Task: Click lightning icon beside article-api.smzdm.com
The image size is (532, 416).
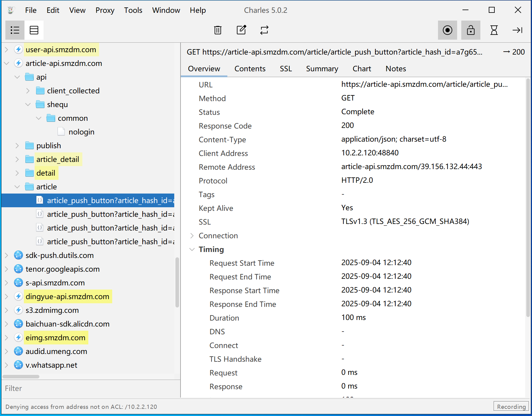Action: pos(18,63)
